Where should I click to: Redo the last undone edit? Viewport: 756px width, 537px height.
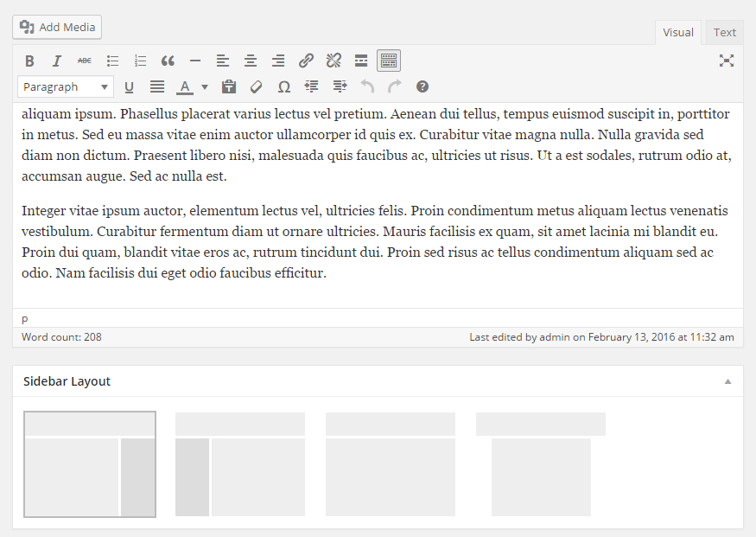[394, 86]
